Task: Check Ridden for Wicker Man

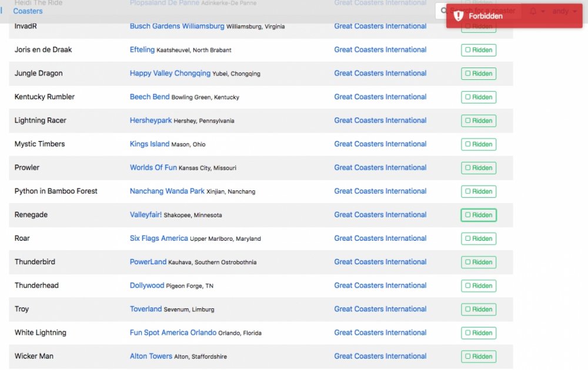Action: point(479,356)
